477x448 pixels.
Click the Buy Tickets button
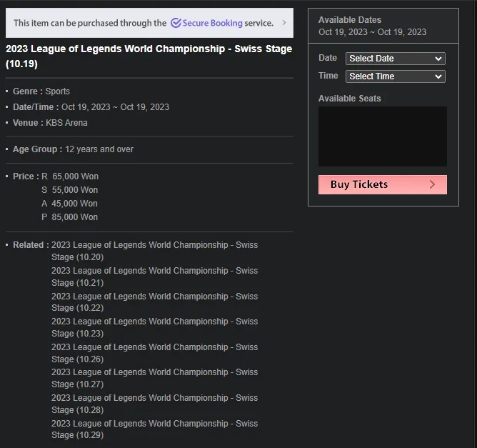[x=383, y=184]
